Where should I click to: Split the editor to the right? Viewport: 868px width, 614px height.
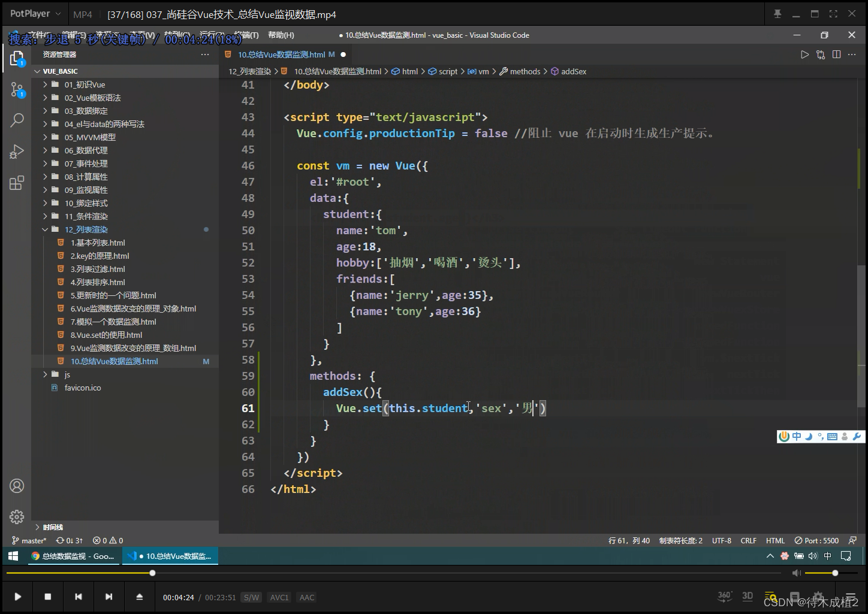[836, 55]
